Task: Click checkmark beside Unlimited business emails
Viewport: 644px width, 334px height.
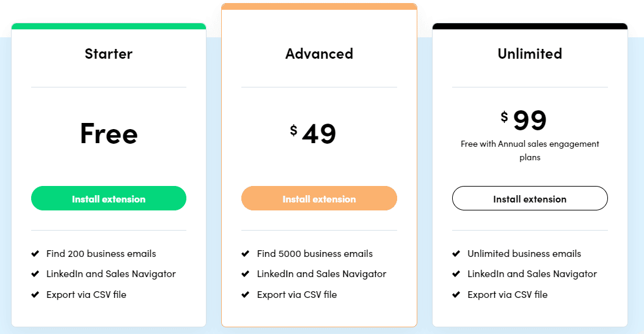Action: coord(456,253)
